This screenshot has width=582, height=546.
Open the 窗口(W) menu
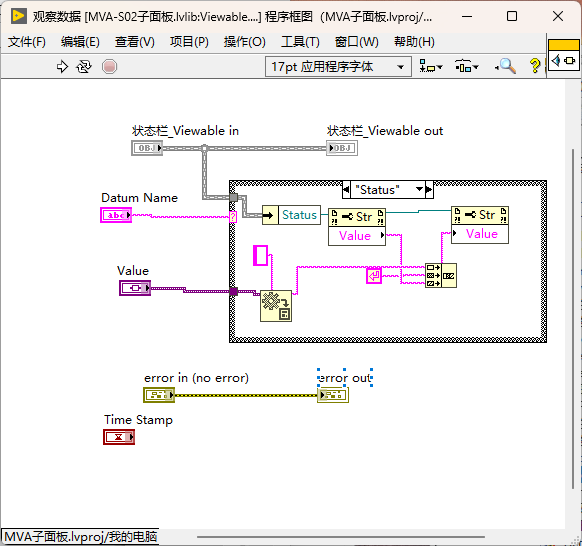(x=356, y=42)
